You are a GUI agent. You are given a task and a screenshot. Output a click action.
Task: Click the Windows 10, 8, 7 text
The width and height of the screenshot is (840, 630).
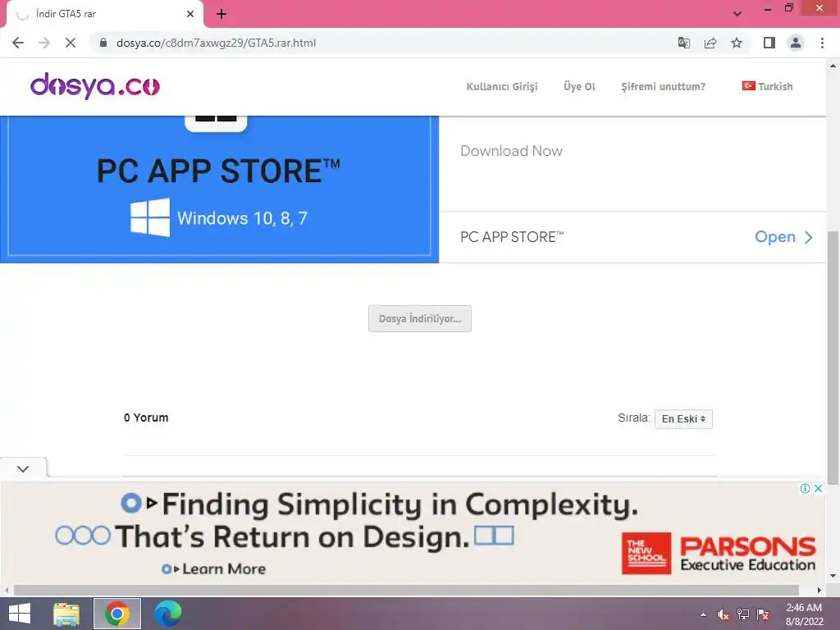[242, 218]
